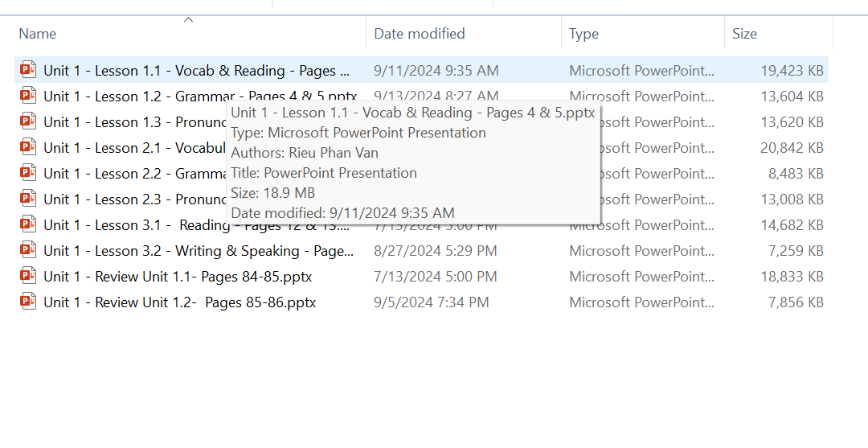Select the file name Review Unit 1.1- Pages 84-85.pptx

click(x=178, y=277)
